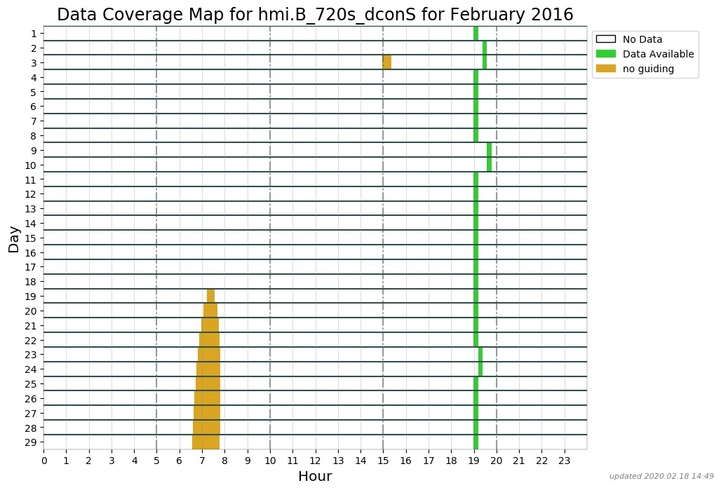Click the hour 23 tick label
The image size is (721, 490).
click(x=564, y=460)
